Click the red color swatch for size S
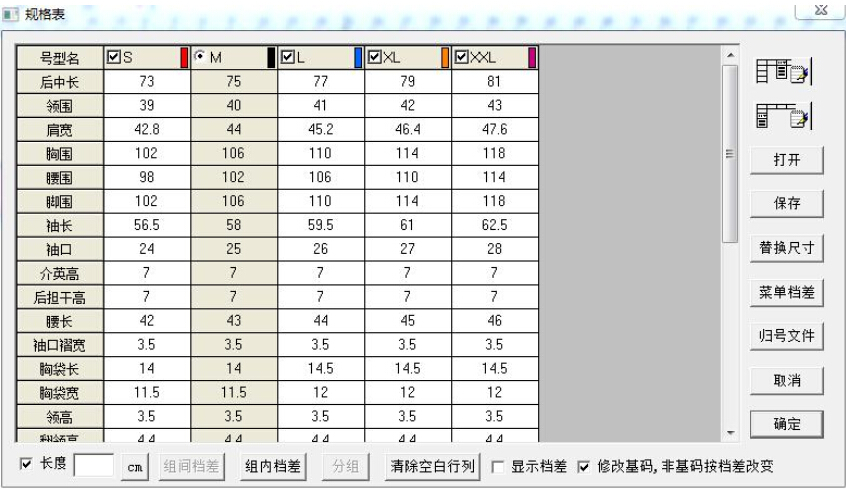This screenshot has width=846, height=489. 184,58
